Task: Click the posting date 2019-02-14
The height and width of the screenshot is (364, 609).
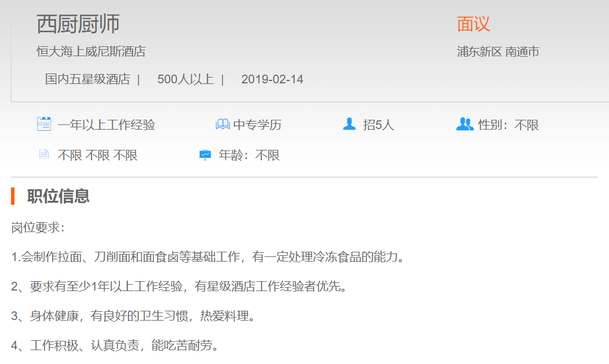Action: [x=272, y=79]
